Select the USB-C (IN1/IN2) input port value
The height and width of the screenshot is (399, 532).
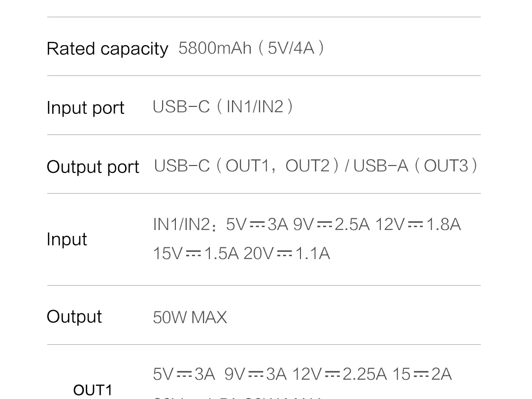click(x=223, y=106)
